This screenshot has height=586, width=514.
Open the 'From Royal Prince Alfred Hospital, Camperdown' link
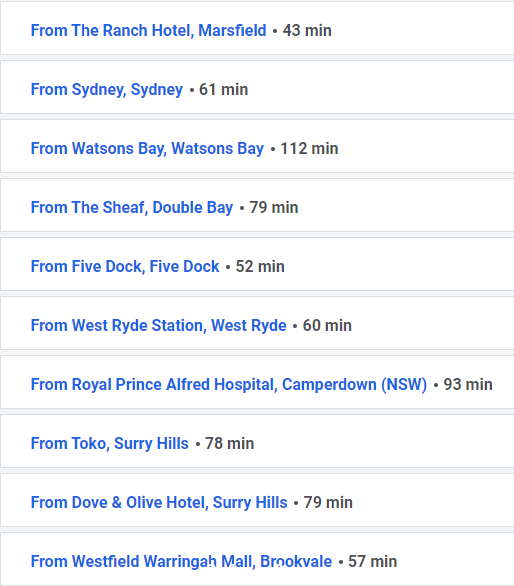pyautogui.click(x=229, y=385)
